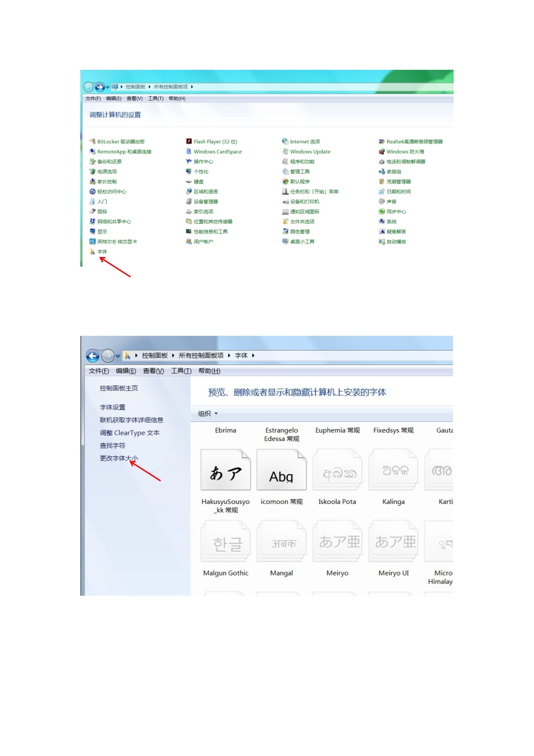Select the HakusyuSousyo_kk font thumbnail

pos(225,470)
